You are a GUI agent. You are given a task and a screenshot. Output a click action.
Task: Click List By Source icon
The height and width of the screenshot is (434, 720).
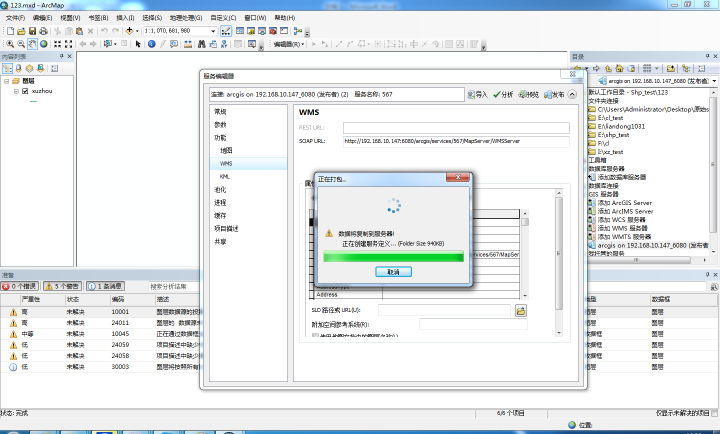tap(18, 68)
